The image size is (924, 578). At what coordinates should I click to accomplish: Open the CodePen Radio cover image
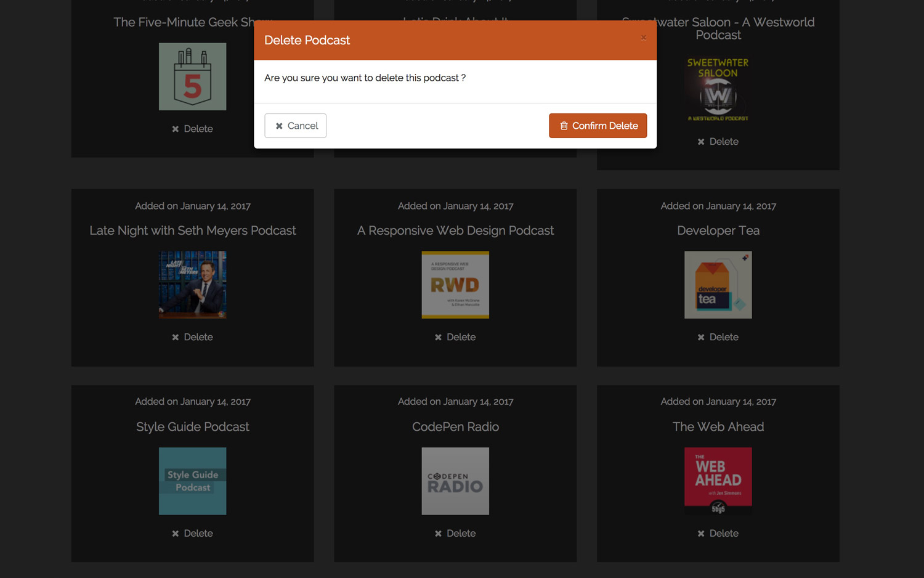[x=455, y=481]
